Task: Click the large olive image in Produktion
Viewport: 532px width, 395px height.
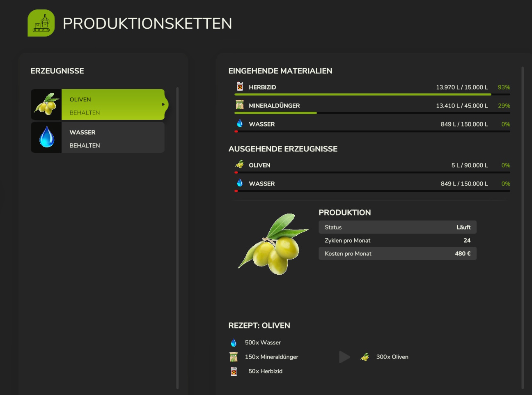Action: (273, 244)
